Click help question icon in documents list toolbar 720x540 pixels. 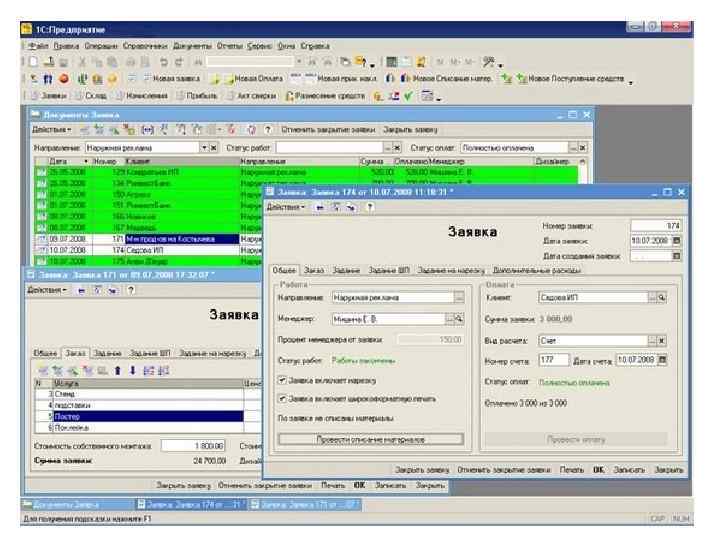coord(268,130)
